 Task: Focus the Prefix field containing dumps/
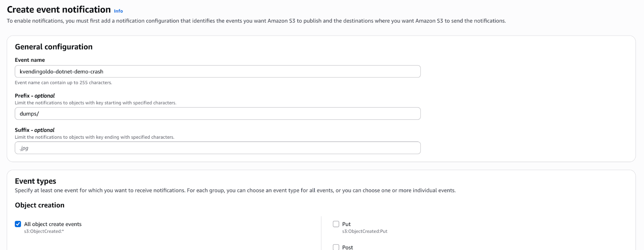(x=217, y=114)
